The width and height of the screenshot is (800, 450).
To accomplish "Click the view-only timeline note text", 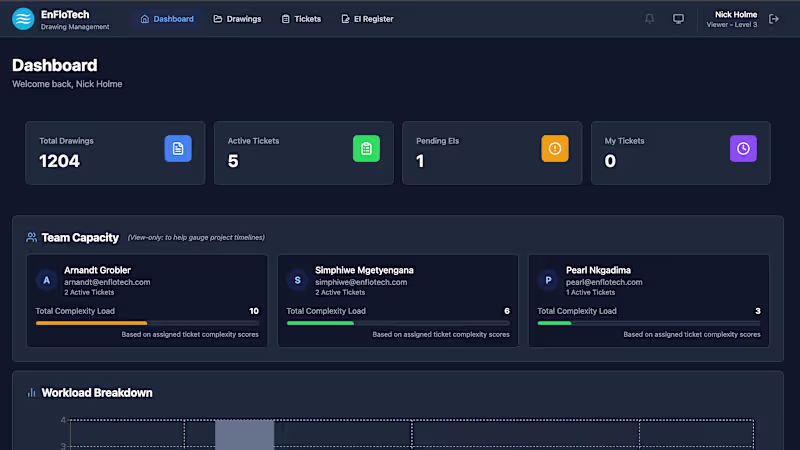I will [196, 237].
